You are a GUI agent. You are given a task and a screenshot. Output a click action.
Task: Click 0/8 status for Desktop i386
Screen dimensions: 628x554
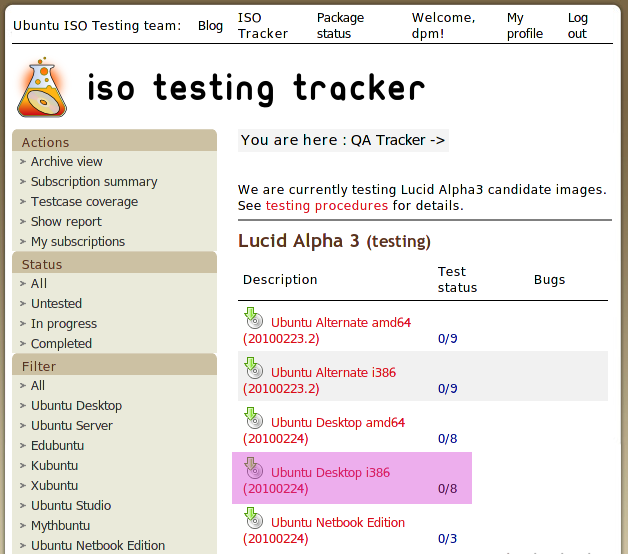pyautogui.click(x=447, y=489)
